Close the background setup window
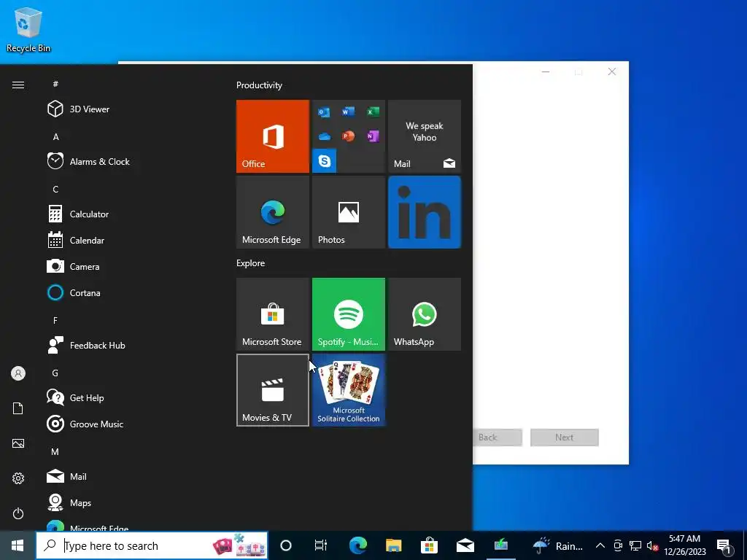Screen dimensions: 747x560 [612, 71]
